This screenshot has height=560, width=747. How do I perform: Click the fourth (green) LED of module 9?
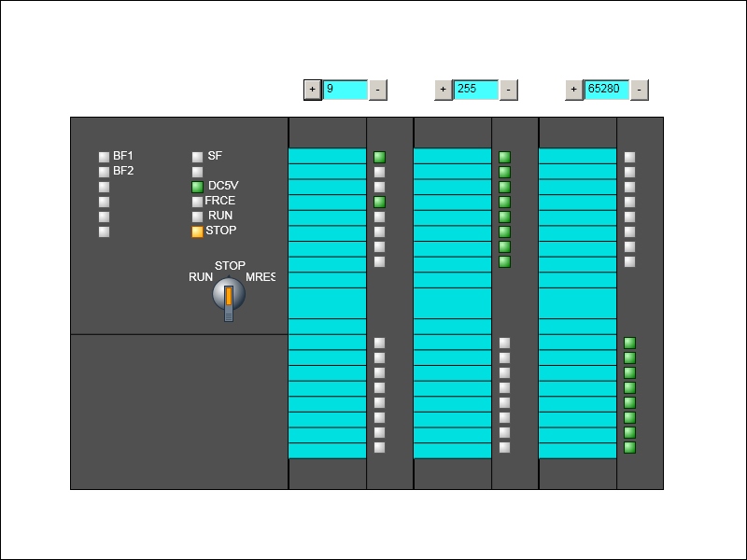379,202
